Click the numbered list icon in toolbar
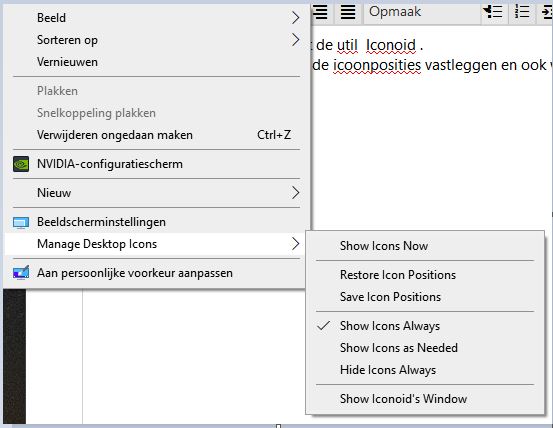The height and width of the screenshot is (428, 553). 522,12
